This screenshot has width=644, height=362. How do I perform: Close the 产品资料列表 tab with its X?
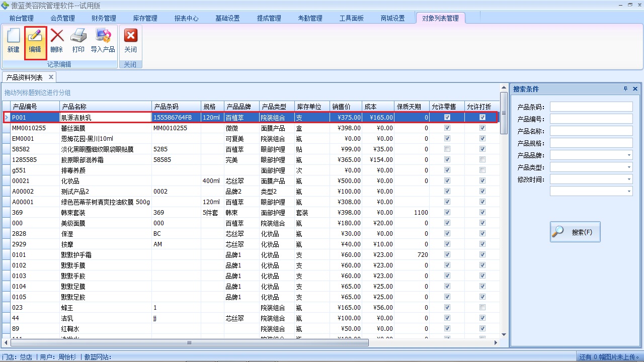pos(51,77)
